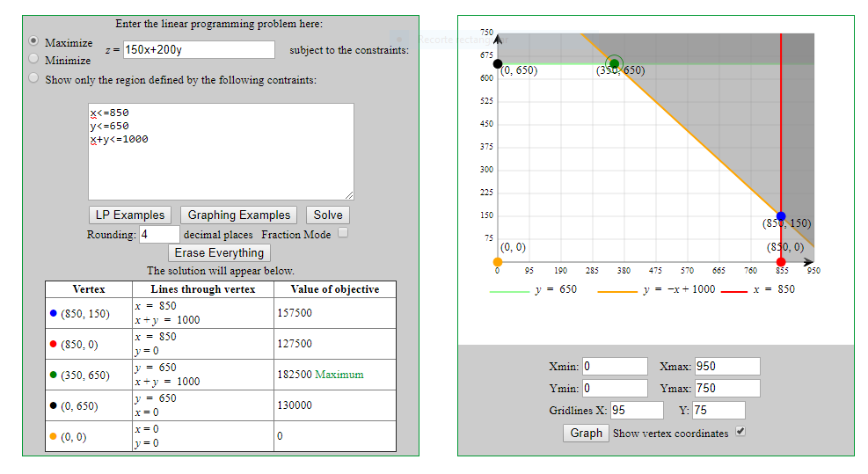
Task: Click the orange origin point on the graph
Action: tap(498, 262)
